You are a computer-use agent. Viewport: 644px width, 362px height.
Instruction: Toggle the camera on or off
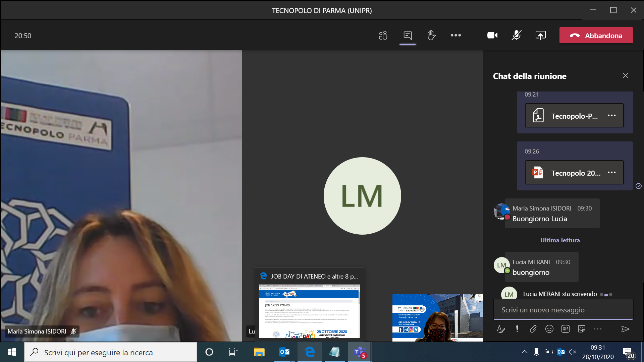492,35
